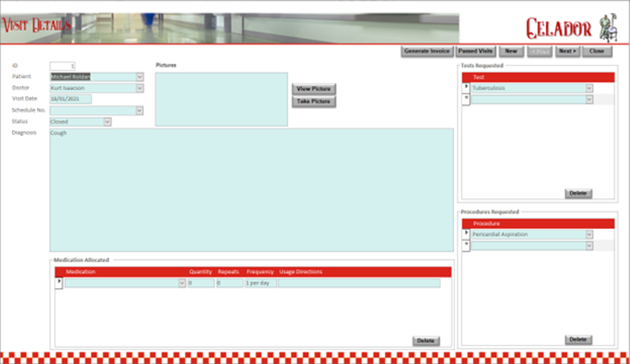Click View Picture button

coord(314,89)
